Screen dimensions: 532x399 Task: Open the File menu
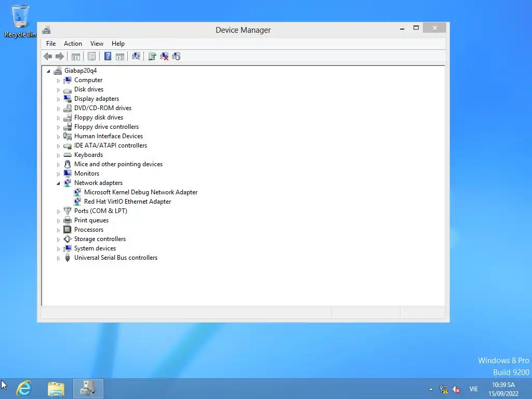coord(51,44)
